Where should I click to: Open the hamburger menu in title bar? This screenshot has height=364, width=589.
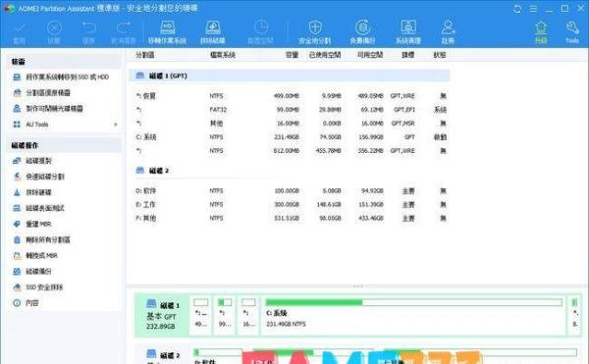533,9
